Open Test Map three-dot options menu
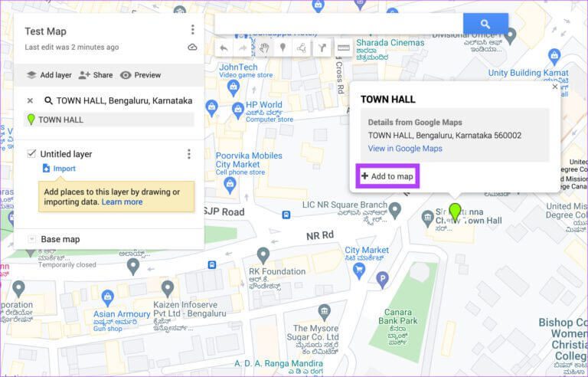 (192, 30)
